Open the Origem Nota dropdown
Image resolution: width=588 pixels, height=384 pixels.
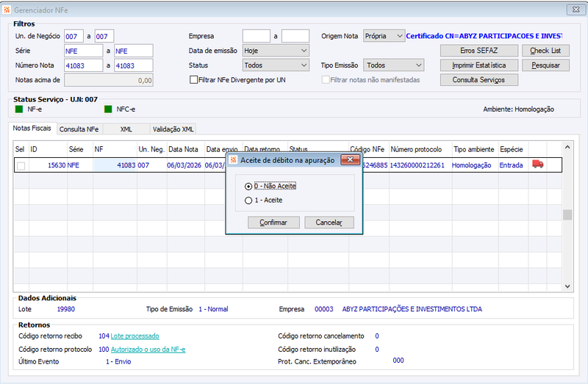[x=384, y=36]
